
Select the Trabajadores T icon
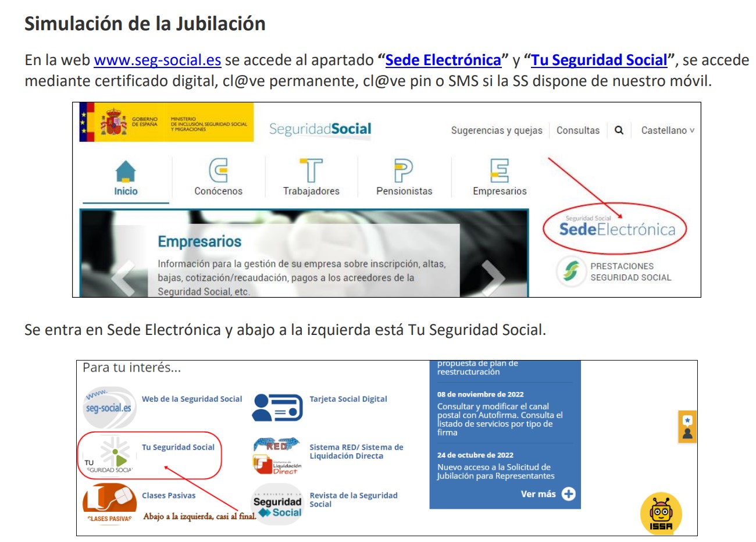[x=311, y=171]
